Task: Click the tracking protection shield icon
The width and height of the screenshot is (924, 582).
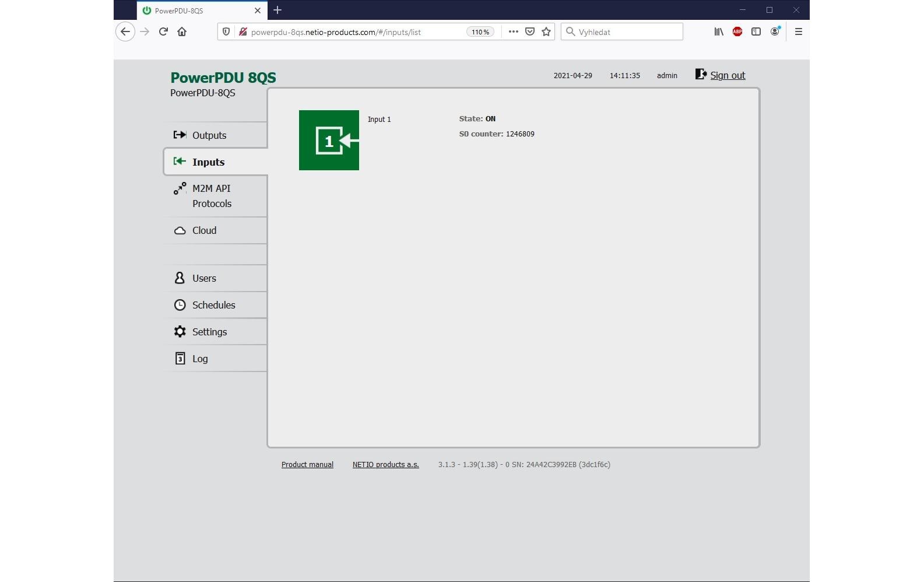Action: pyautogui.click(x=226, y=31)
